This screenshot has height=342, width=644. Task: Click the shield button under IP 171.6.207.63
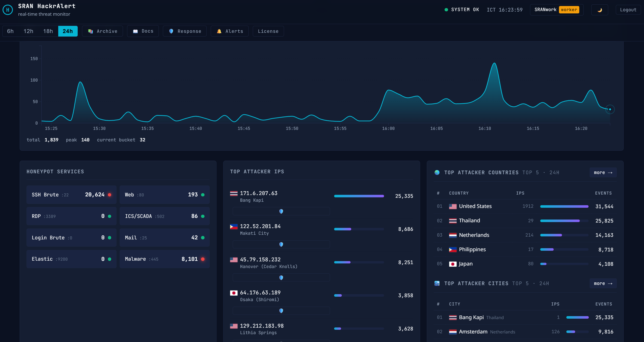pyautogui.click(x=281, y=211)
